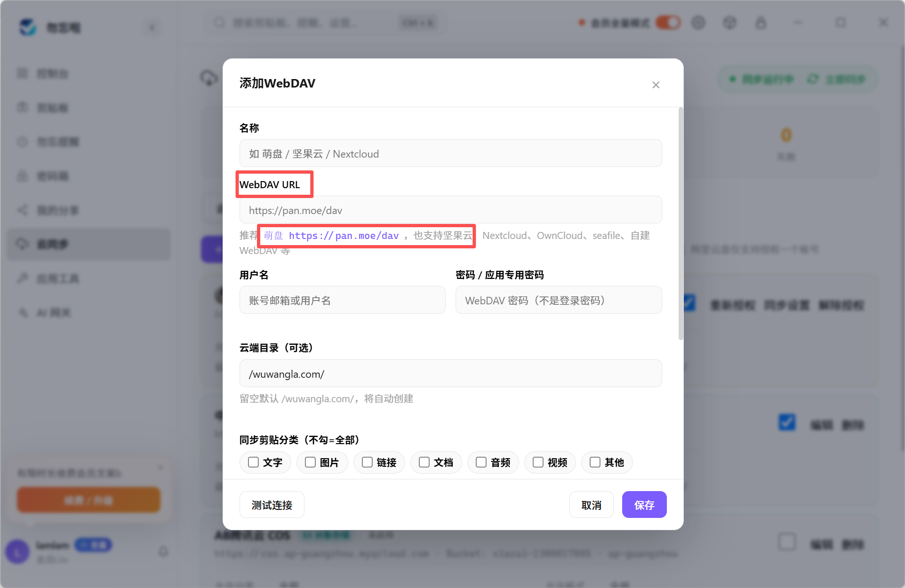Screen dimensions: 905x588
Task: Open AI 网关 item in sidebar
Action: [89, 313]
